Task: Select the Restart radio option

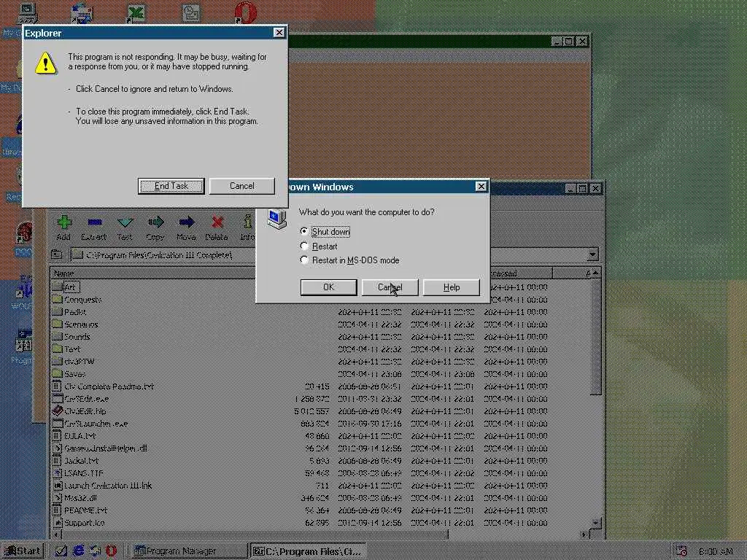Action: click(x=304, y=246)
